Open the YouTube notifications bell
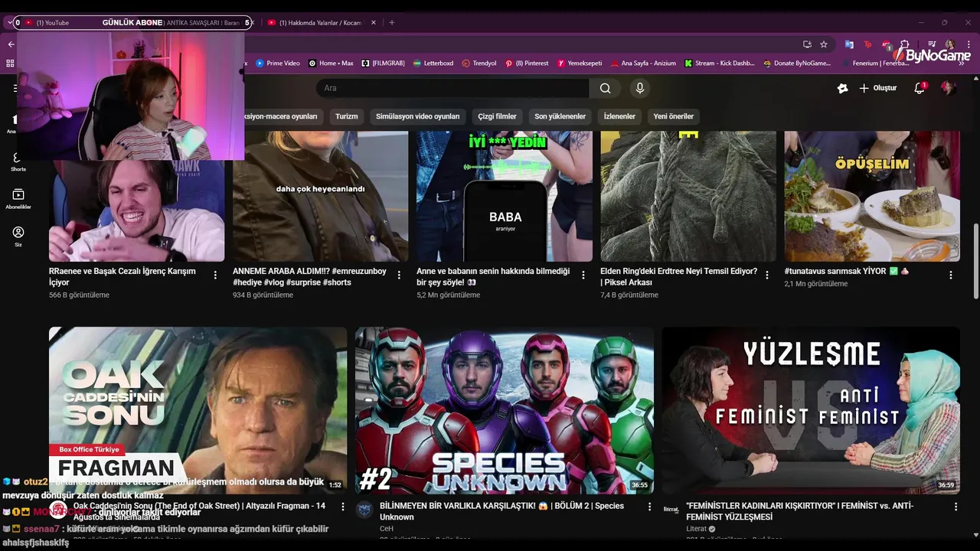Viewport: 980px width, 551px height. point(920,88)
